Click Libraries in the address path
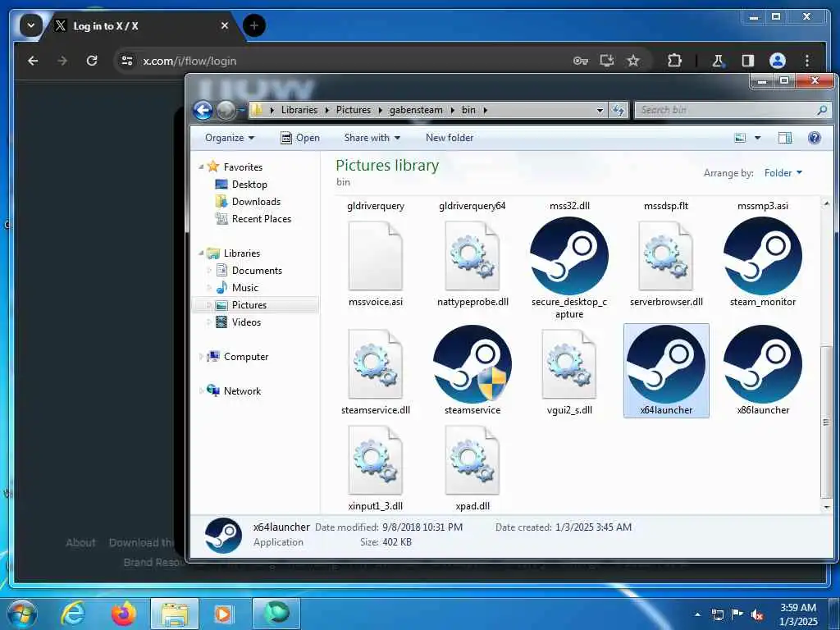This screenshot has height=630, width=840. point(299,110)
